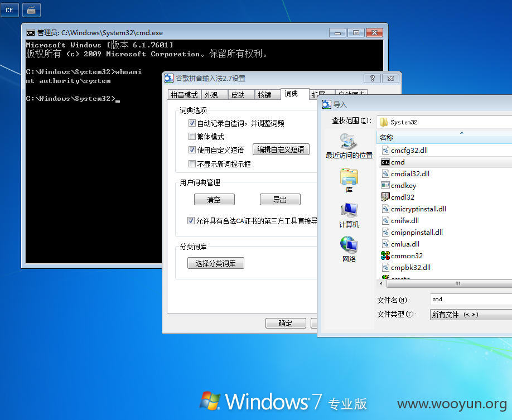Click System32 folder icon in look-in box

(x=384, y=122)
